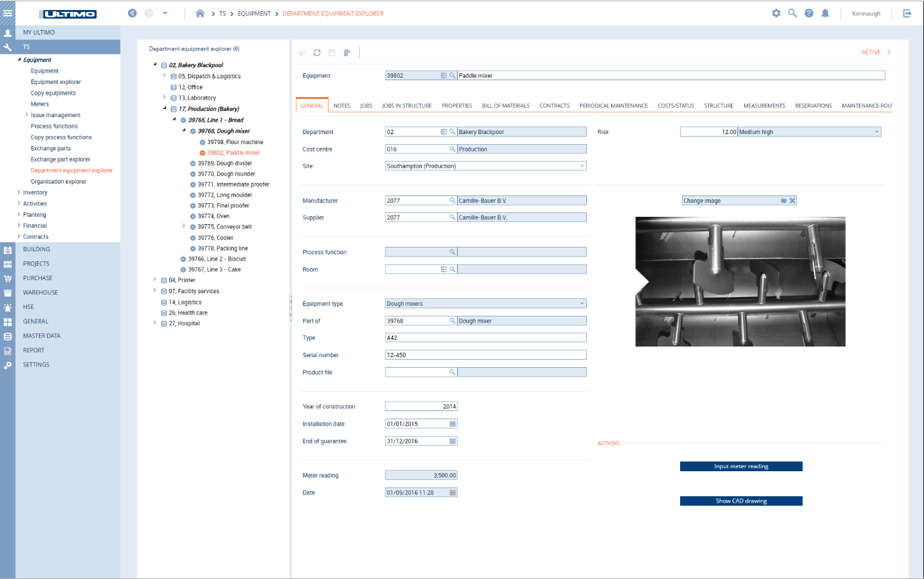Screen dimensions: 924x579
Task: Click the Serial number input field
Action: click(x=486, y=355)
